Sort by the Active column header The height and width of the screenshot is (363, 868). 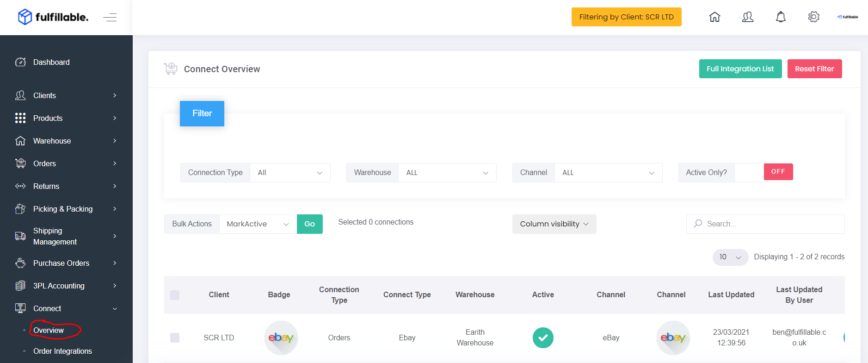pyautogui.click(x=543, y=295)
